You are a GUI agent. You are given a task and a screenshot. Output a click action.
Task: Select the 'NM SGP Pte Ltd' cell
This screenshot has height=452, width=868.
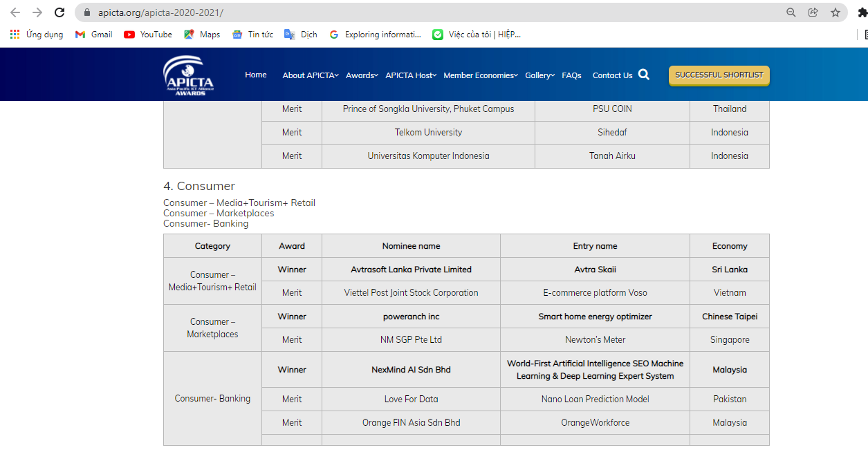412,340
